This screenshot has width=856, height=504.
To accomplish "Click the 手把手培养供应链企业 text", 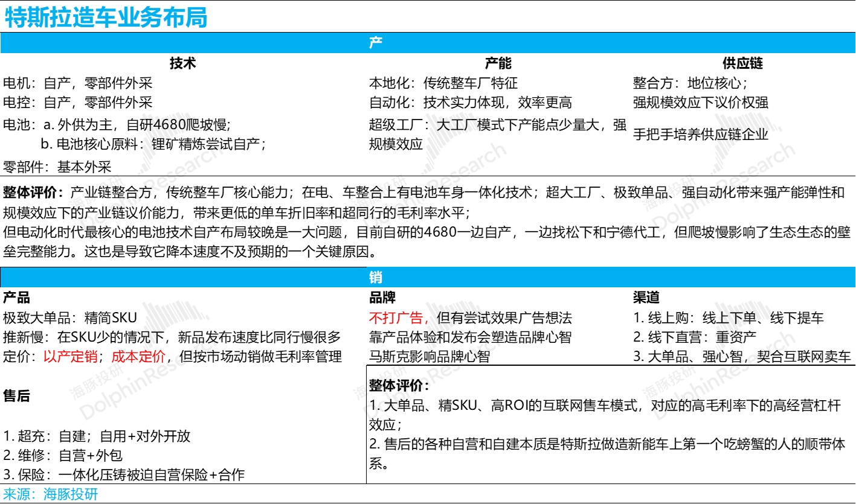I will point(700,134).
